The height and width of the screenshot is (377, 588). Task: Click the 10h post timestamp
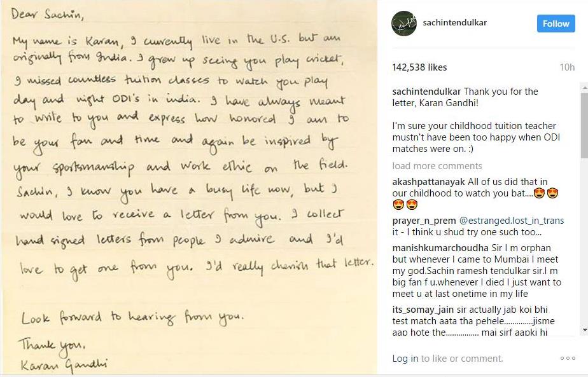[566, 67]
